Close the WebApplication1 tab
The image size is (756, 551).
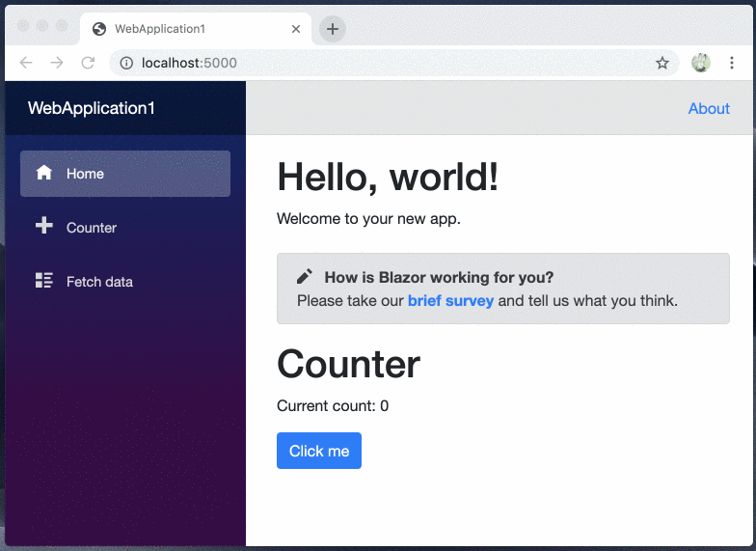pyautogui.click(x=296, y=29)
